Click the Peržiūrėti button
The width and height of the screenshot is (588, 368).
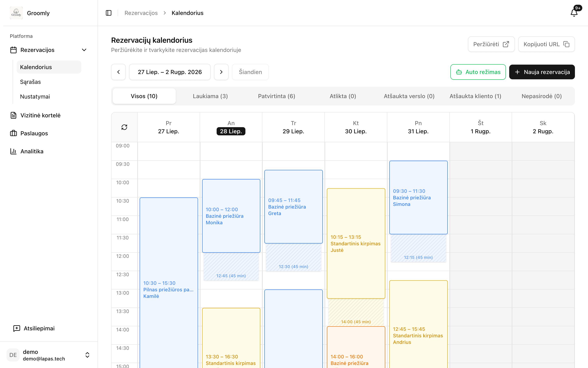[491, 44]
